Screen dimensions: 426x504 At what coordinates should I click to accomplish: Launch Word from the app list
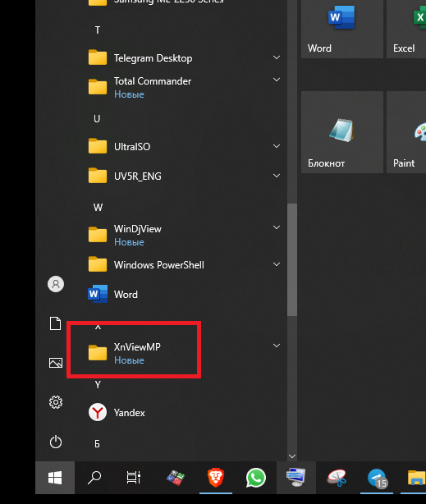182,295
